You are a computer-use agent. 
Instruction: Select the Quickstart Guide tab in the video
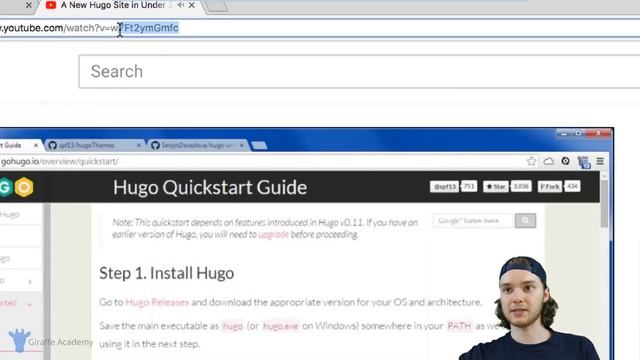11,145
